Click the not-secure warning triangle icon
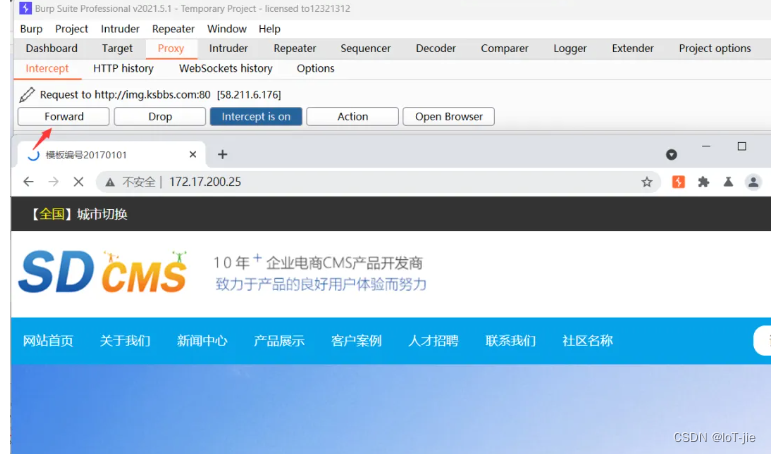 click(110, 182)
